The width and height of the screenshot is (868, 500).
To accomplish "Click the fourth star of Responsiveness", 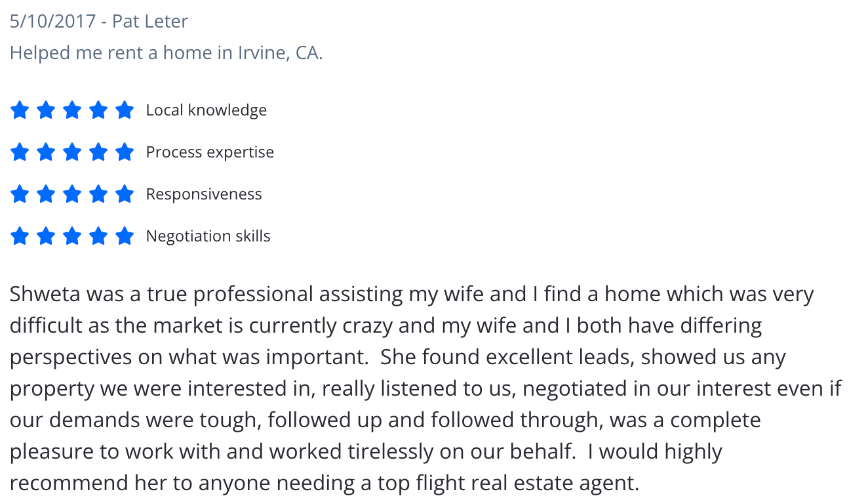I will pos(98,194).
